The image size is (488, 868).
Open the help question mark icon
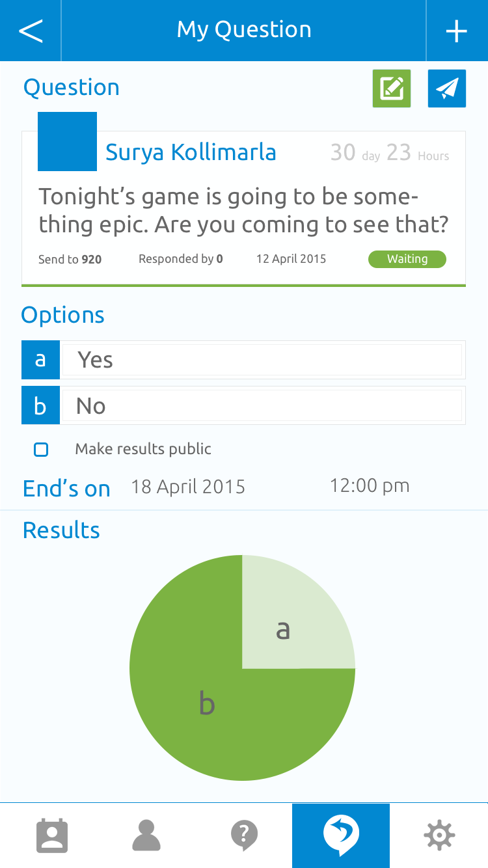(x=244, y=835)
